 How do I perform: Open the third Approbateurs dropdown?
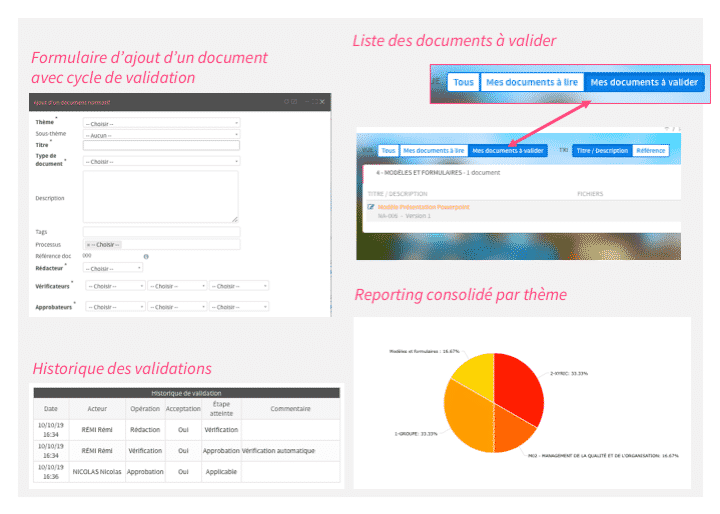pos(239,306)
